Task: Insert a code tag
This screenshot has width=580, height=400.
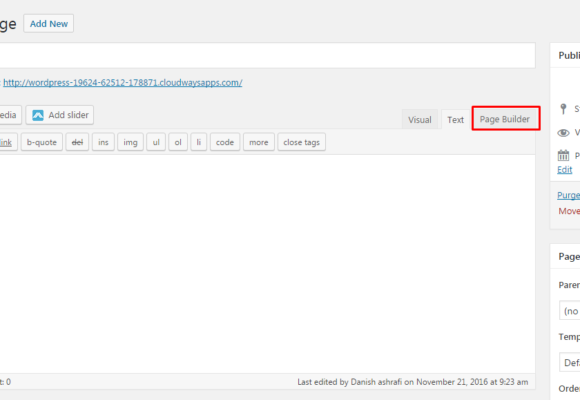Action: (225, 142)
